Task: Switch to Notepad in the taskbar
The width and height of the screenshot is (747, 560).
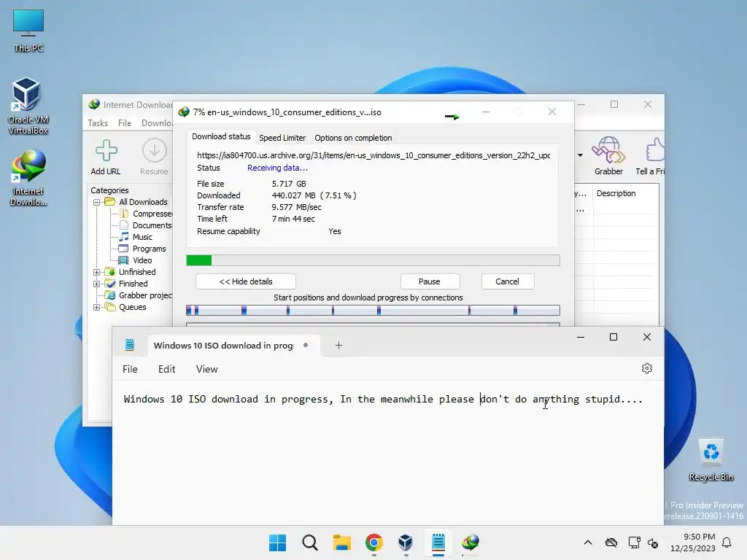Action: [438, 542]
